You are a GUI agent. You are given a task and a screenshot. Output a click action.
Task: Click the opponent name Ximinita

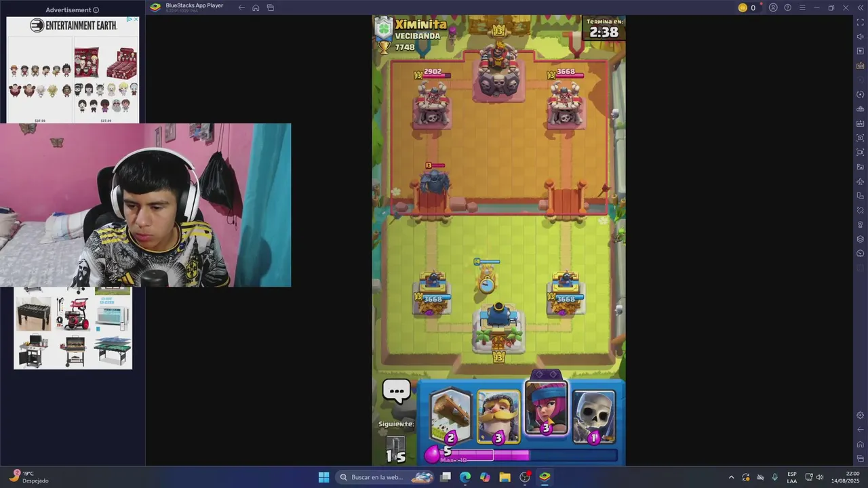coord(421,24)
